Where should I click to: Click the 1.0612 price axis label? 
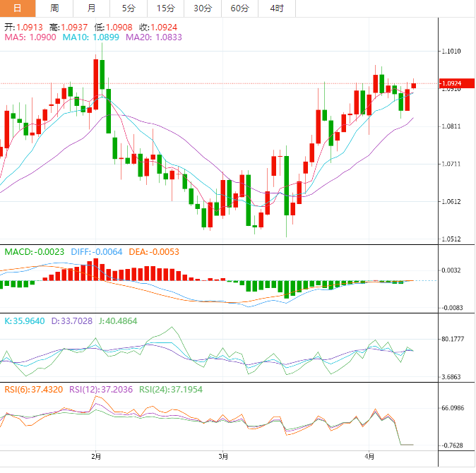pos(451,202)
